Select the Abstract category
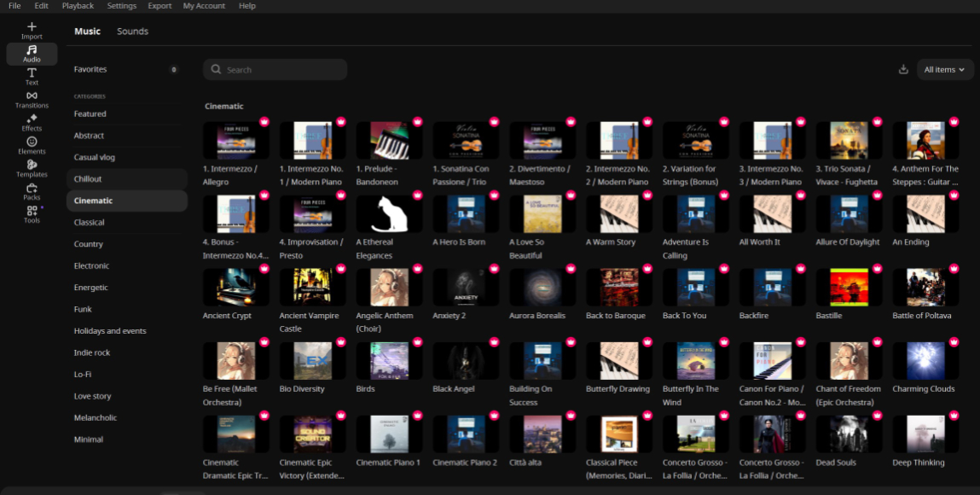980x495 pixels. (x=127, y=136)
